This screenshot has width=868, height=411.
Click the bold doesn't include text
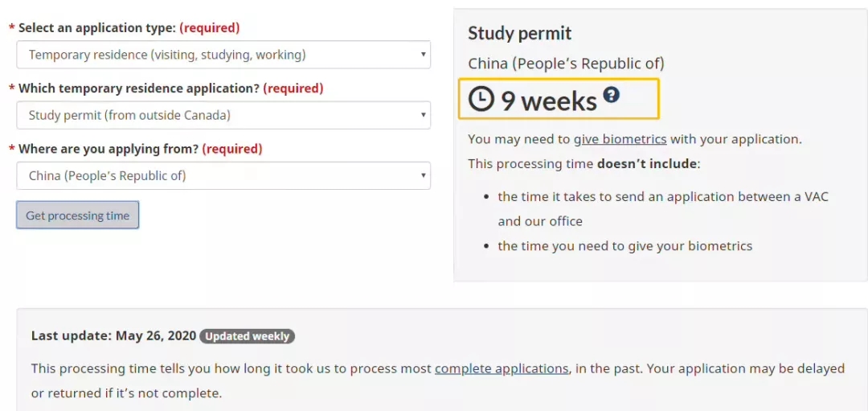(647, 164)
